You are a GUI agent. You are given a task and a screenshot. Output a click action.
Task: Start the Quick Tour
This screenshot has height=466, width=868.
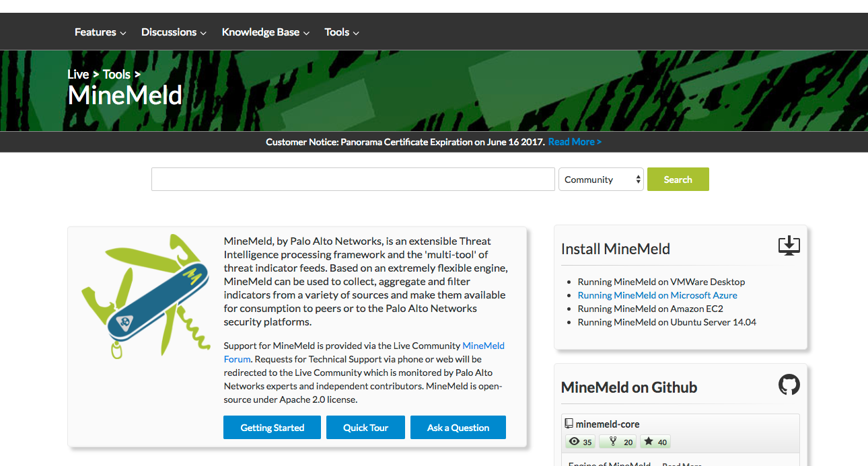coord(365,428)
